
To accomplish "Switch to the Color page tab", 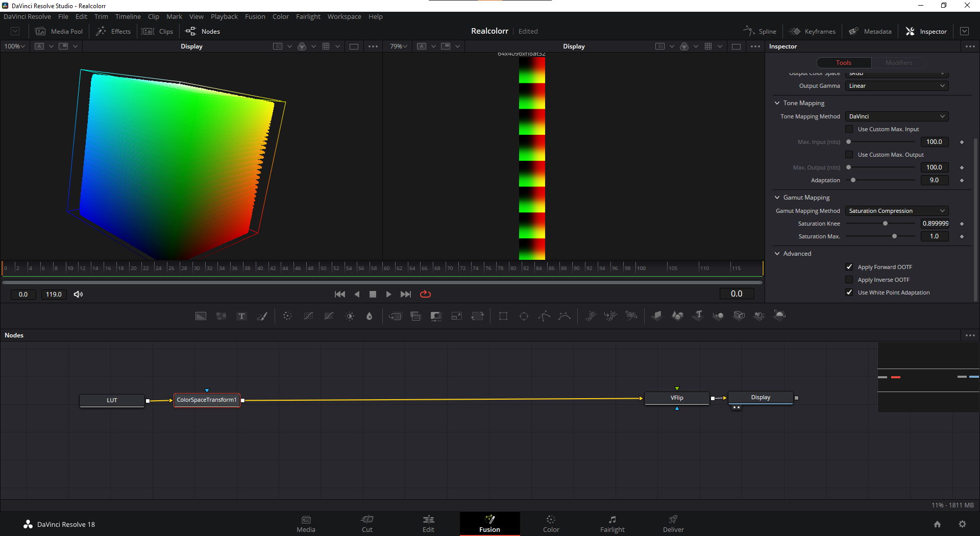I will coord(551,524).
